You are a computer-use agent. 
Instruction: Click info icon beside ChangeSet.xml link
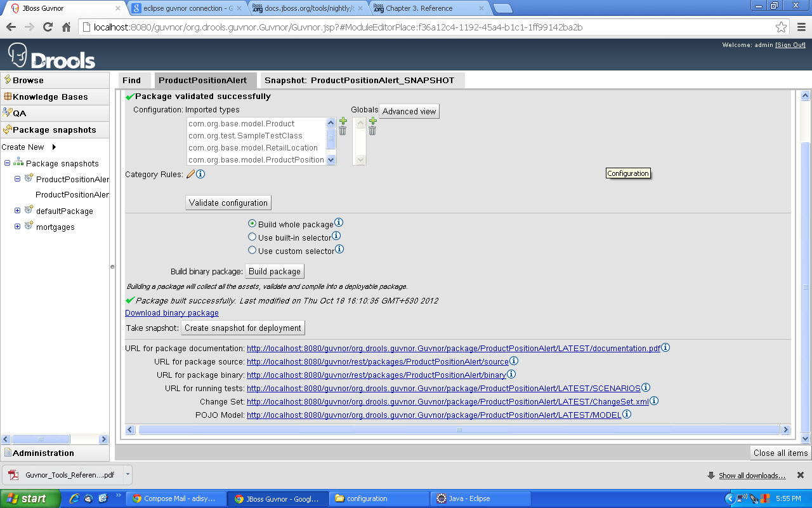[654, 401]
